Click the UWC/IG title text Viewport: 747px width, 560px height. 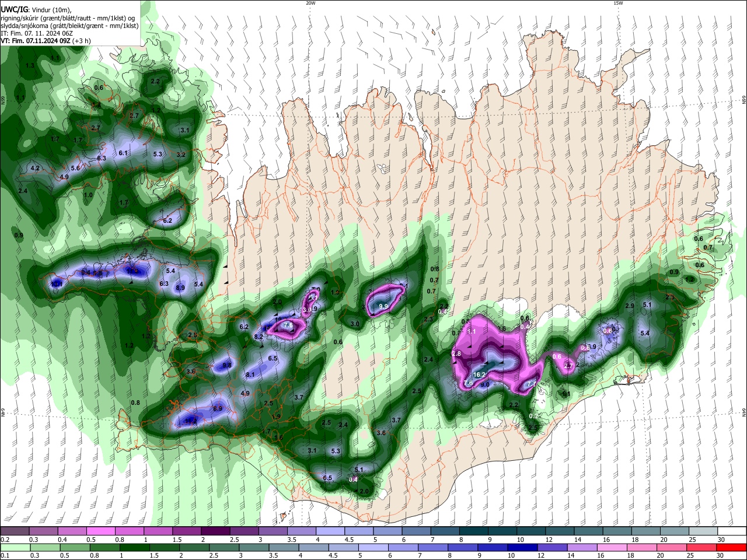[13, 9]
